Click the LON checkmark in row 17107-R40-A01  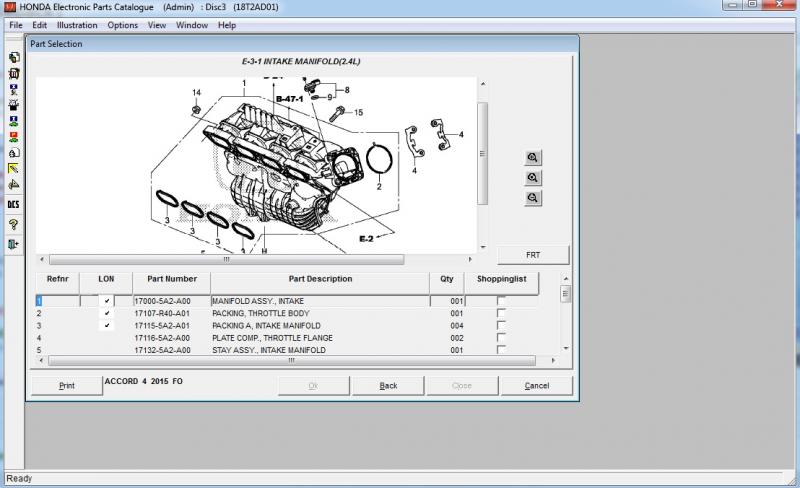point(107,313)
